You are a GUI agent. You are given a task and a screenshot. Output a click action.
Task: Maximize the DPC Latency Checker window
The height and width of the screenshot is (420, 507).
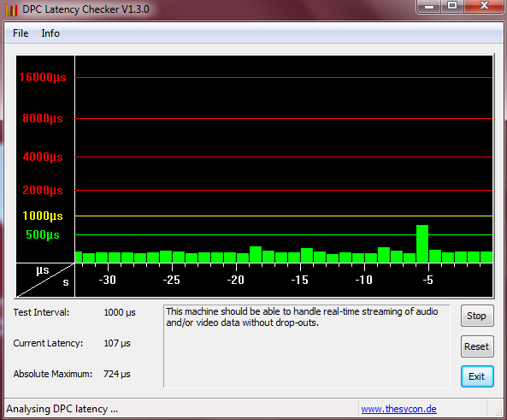point(452,6)
